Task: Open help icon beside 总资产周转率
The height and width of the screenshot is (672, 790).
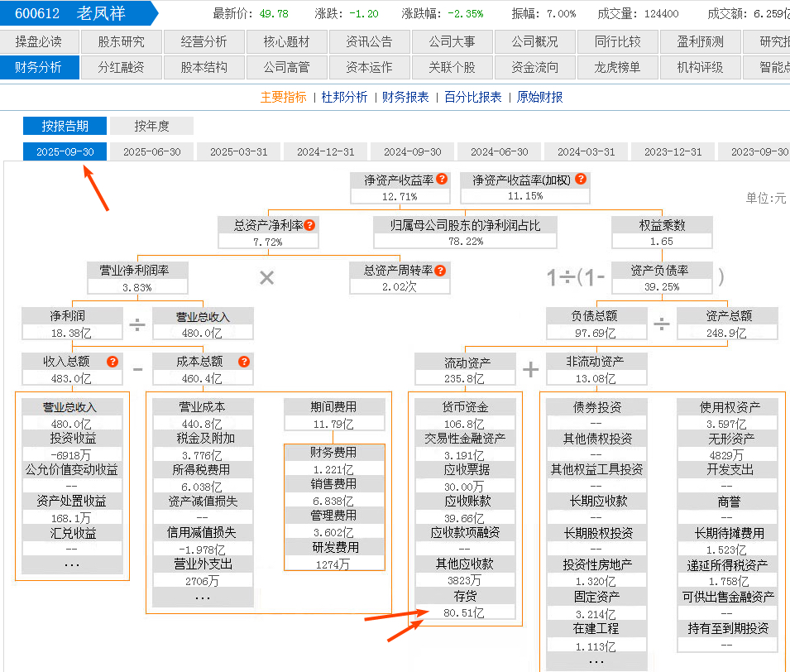Action: pyautogui.click(x=440, y=271)
